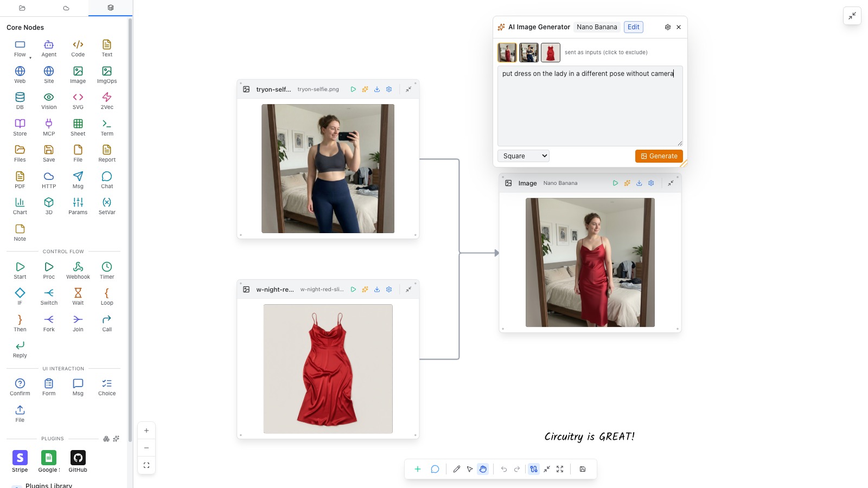Choose the Web node icon
868x488 pixels.
point(20,75)
